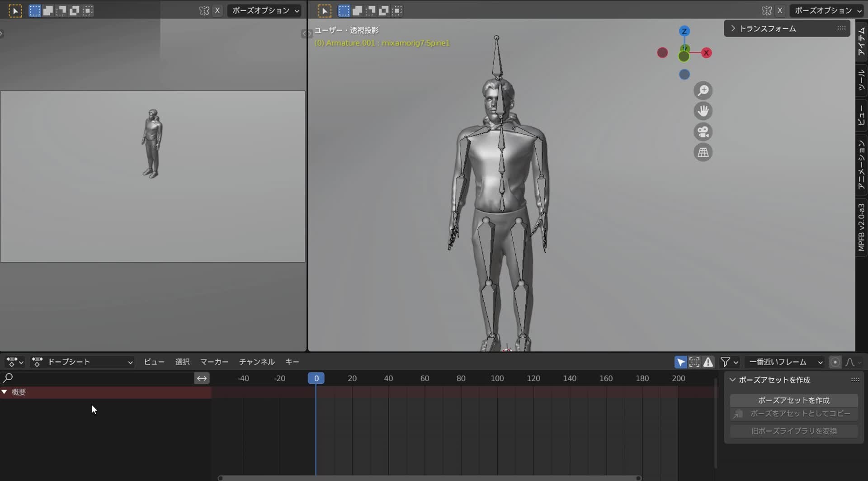Toggle perspective with the grid sphere icon
Image resolution: width=868 pixels, height=481 pixels.
click(703, 152)
